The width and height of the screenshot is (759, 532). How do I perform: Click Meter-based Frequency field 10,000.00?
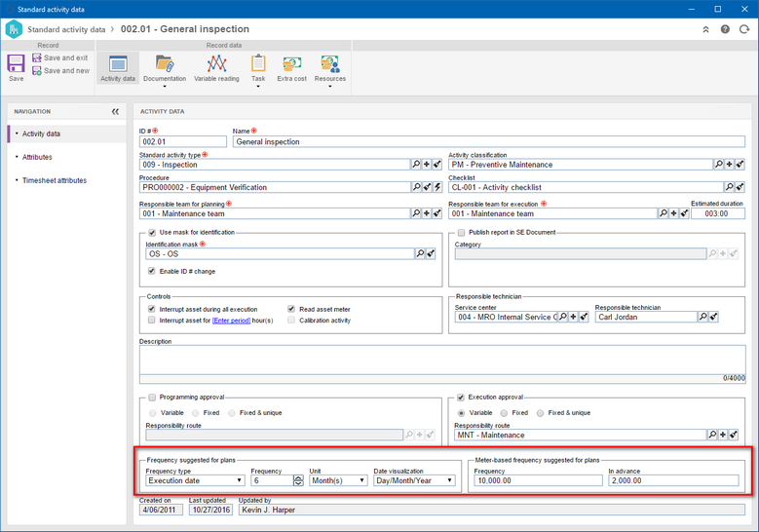(538, 480)
